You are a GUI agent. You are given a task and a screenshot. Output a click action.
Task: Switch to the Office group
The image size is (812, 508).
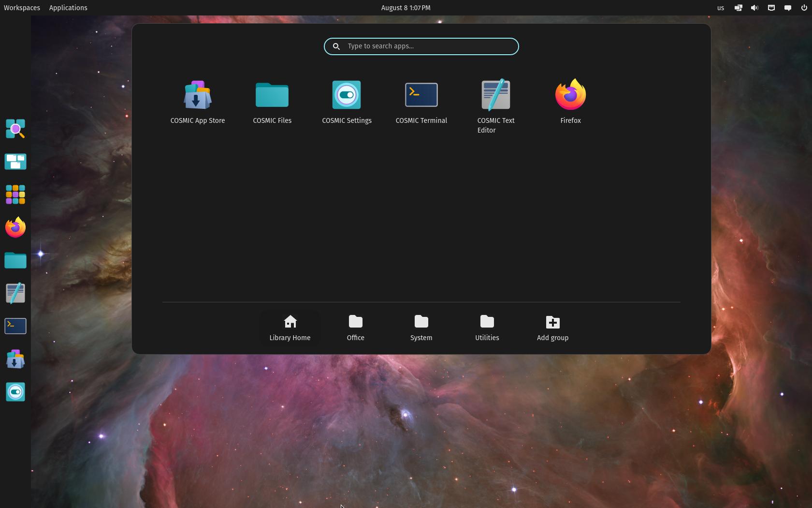point(356,328)
